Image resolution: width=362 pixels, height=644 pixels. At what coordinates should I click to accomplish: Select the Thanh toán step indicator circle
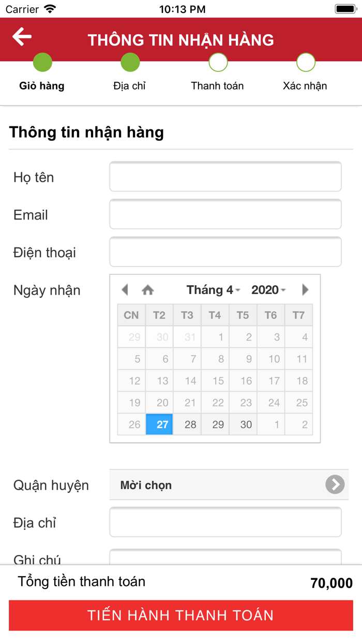tap(218, 62)
